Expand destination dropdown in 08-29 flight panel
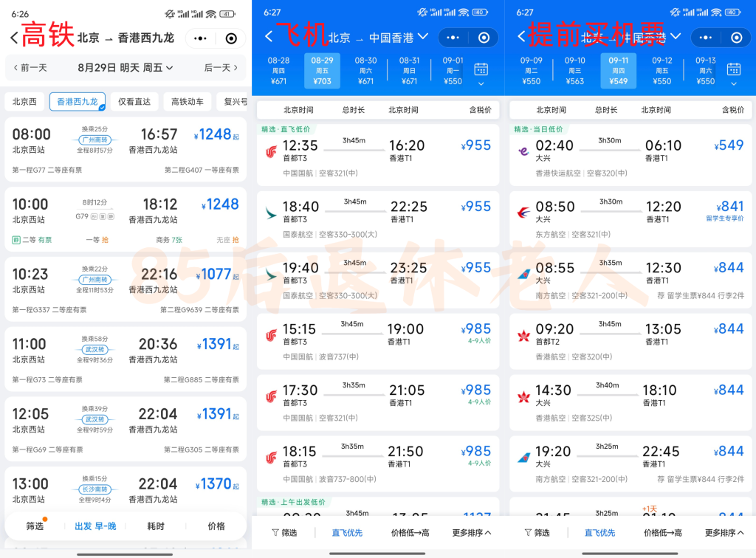Screen dimensions: 756x558 pos(423,36)
